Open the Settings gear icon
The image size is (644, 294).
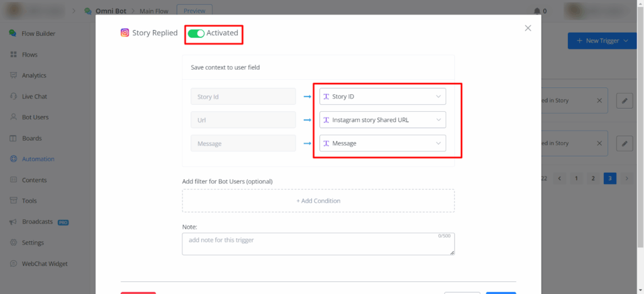(x=13, y=242)
